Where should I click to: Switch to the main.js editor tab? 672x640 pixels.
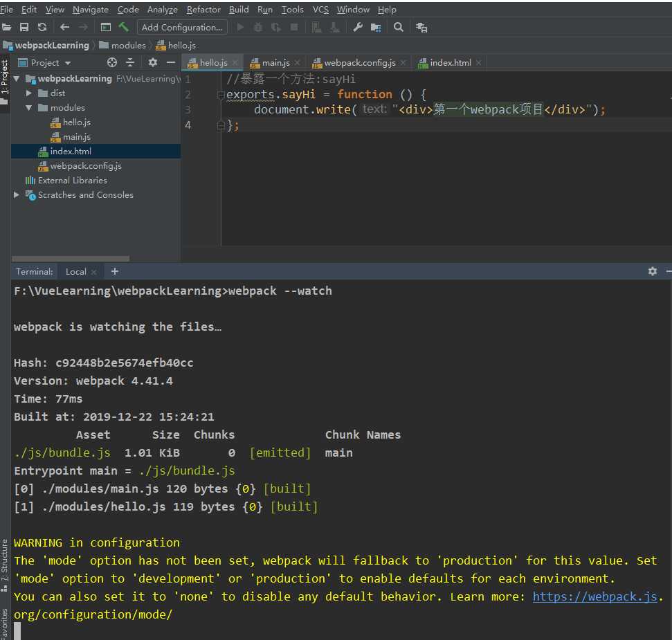(275, 62)
